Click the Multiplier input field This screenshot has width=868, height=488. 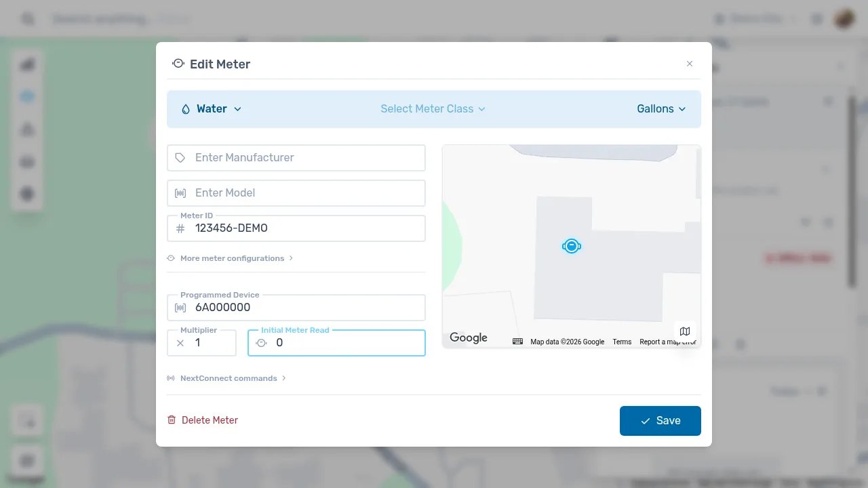202,343
